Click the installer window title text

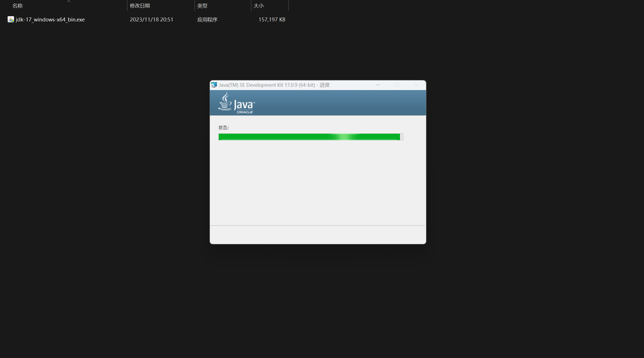point(274,85)
